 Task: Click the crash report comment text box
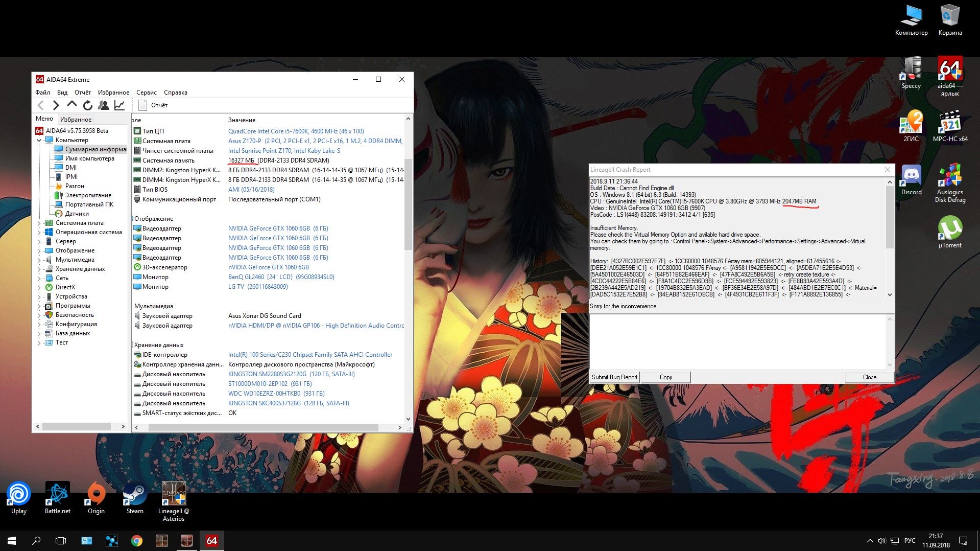pos(737,341)
